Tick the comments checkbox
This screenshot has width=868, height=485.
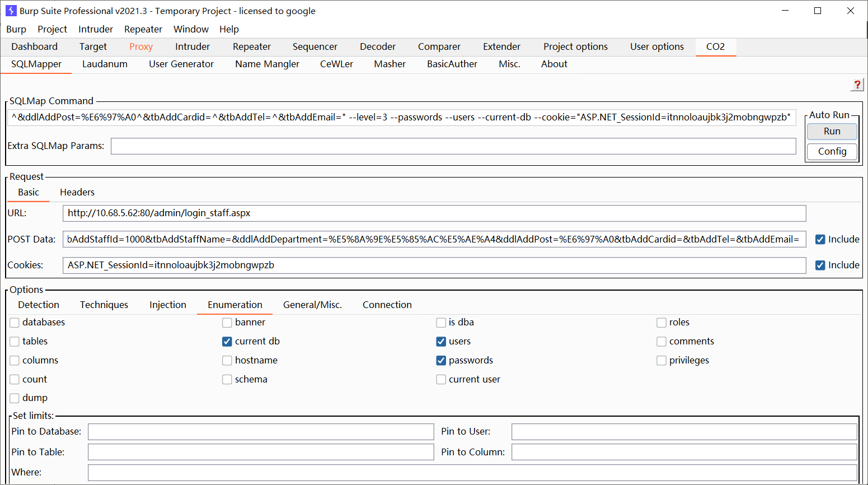661,342
